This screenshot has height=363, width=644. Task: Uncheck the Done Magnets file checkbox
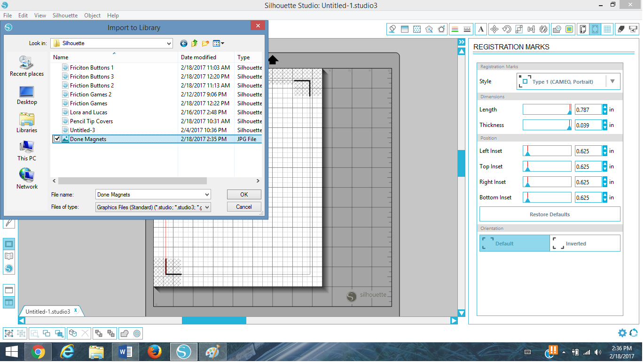57,139
